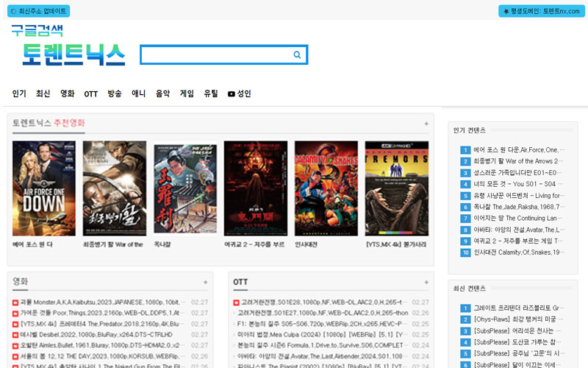
Task: Open 괴물 Monster A.K.A Kaibutsu torrent
Action: [102, 302]
